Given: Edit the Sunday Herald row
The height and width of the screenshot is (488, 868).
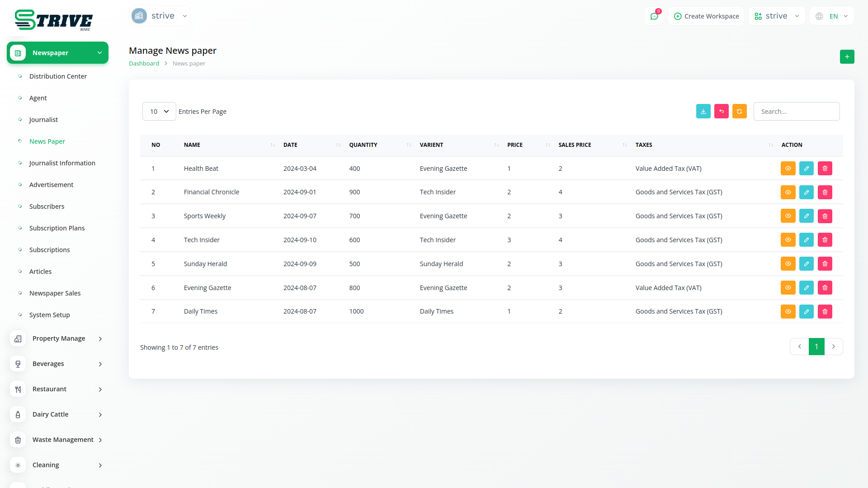Looking at the screenshot, I should pos(806,264).
